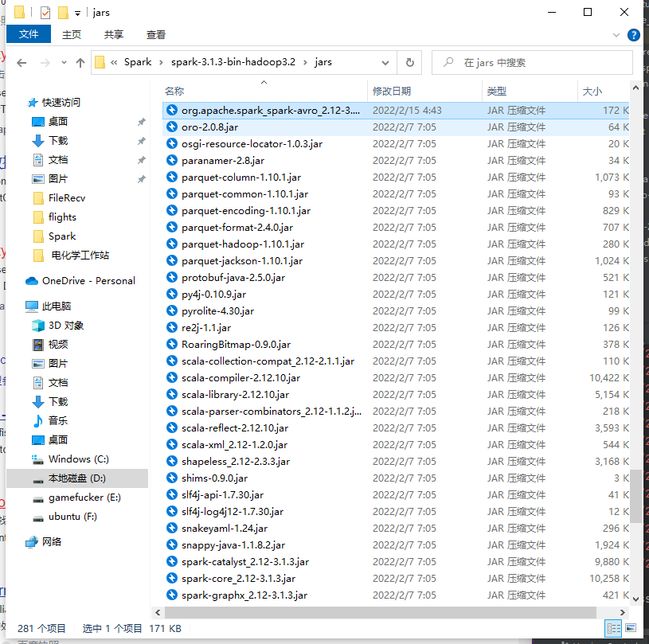The image size is (649, 644).
Task: Click the horizontal scrollbar right arrow
Action: (622, 612)
